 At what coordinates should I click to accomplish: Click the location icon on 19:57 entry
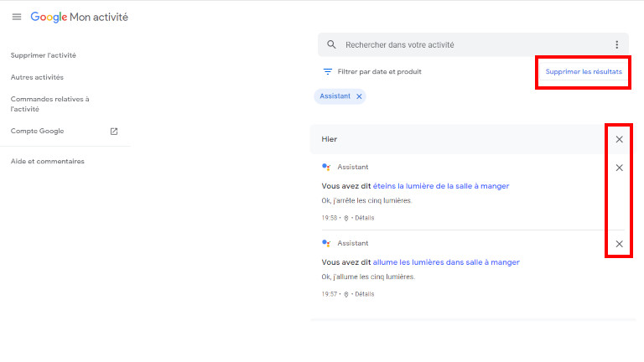pos(346,294)
